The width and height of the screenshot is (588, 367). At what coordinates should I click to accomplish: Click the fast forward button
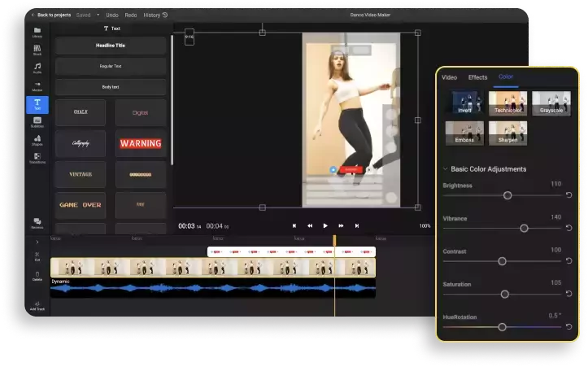point(341,226)
